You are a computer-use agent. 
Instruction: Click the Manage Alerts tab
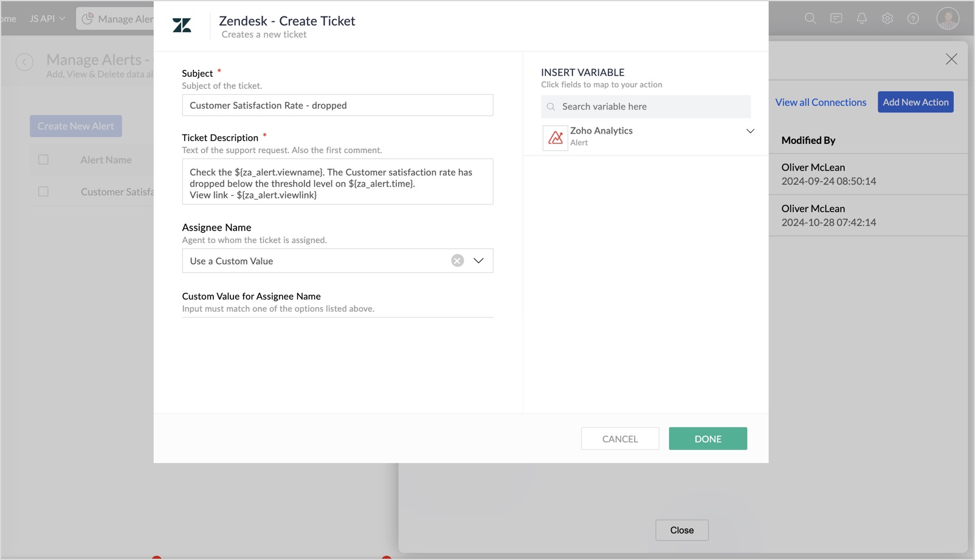click(x=115, y=19)
